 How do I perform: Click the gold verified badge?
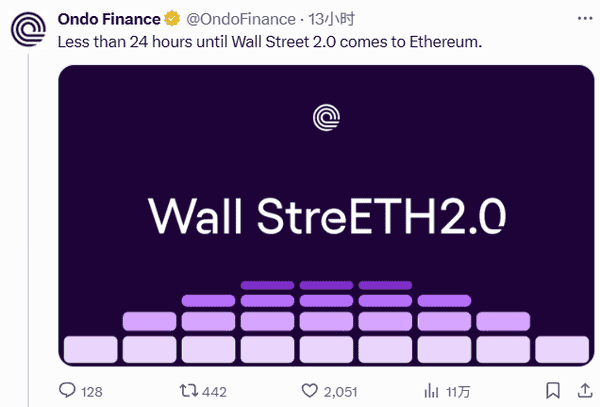pos(174,19)
